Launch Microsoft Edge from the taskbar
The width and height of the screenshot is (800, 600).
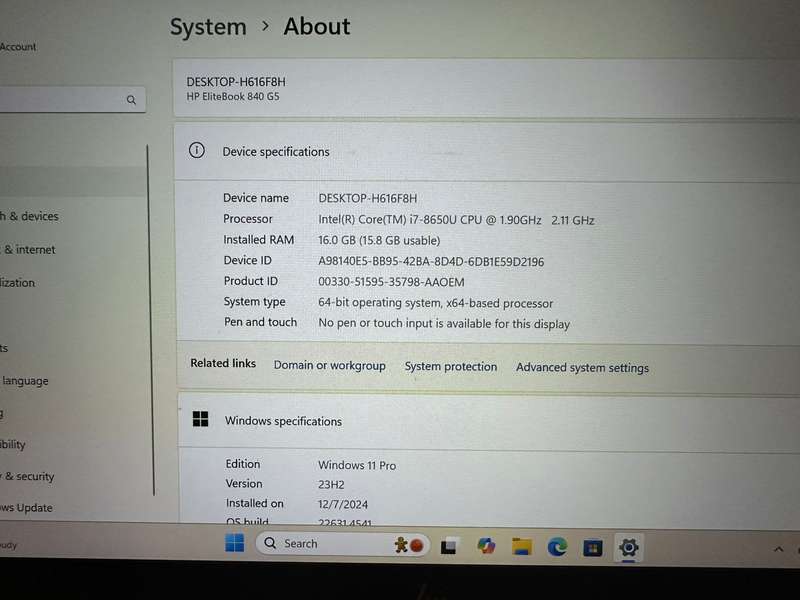click(x=557, y=547)
